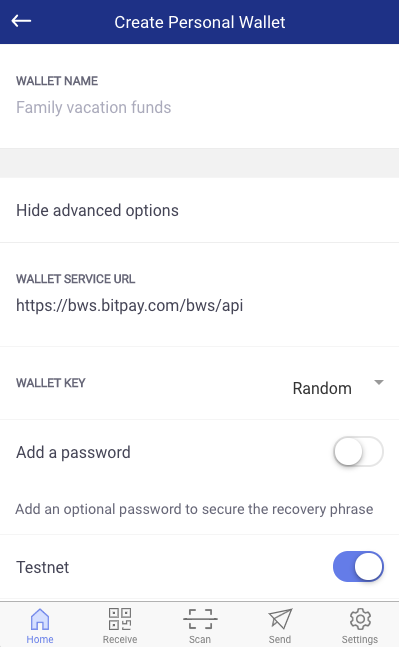The width and height of the screenshot is (399, 647).
Task: Tap the Receive QR code icon
Action: (x=120, y=619)
